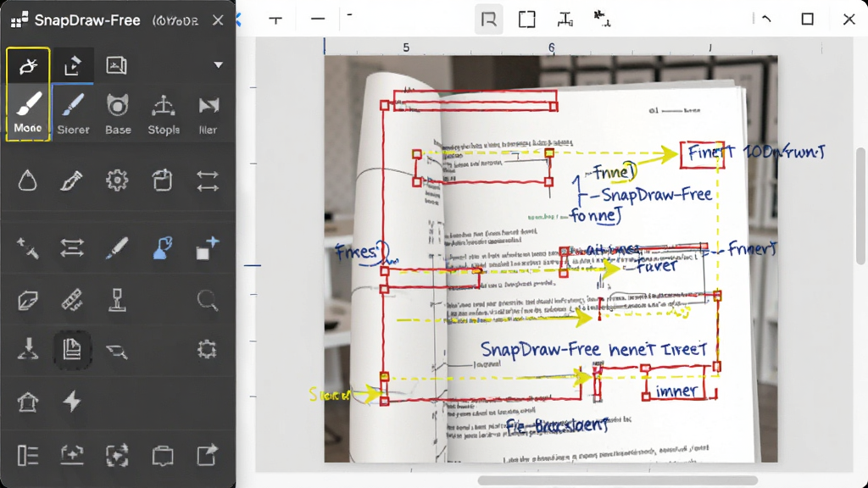This screenshot has height=488, width=868.
Task: Select the stamp tool
Action: [x=117, y=300]
